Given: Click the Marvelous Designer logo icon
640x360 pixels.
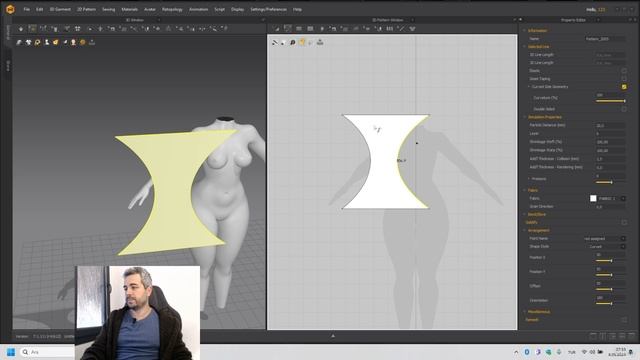Looking at the screenshot, I should tap(10, 9).
